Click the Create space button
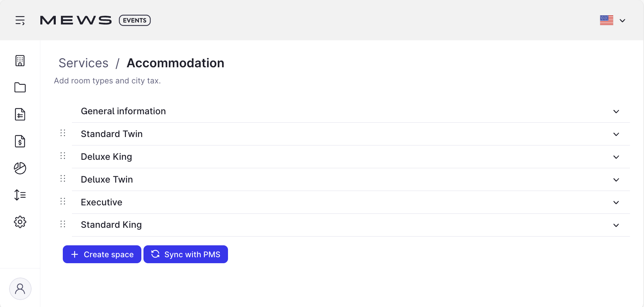This screenshot has width=644, height=307. 102,254
